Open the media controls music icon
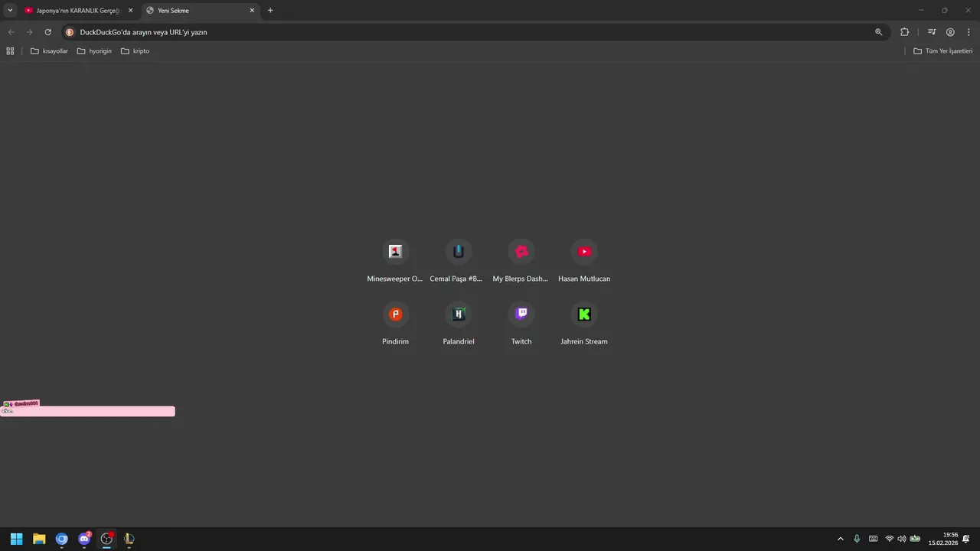980x551 pixels. click(x=932, y=32)
